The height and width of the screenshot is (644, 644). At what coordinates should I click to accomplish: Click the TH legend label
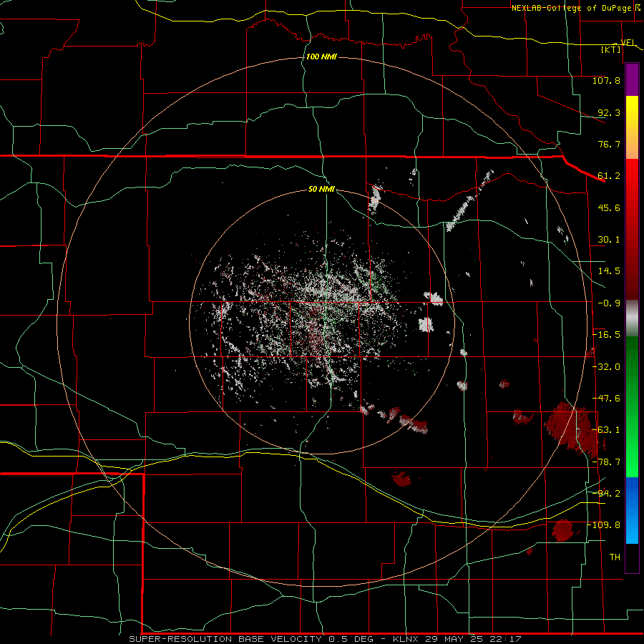[615, 557]
